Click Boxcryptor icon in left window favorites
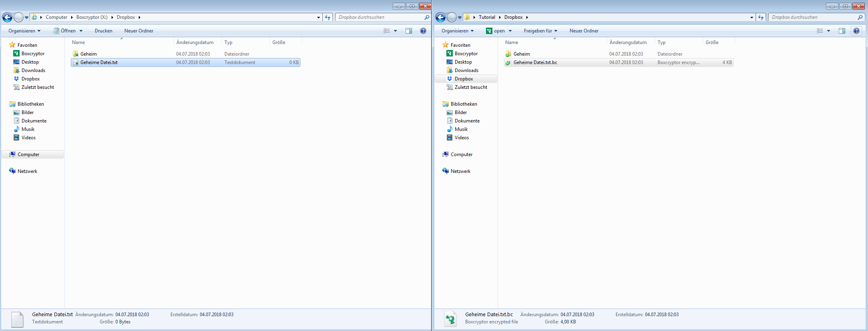Screen dimensions: 868x331 pyautogui.click(x=16, y=54)
